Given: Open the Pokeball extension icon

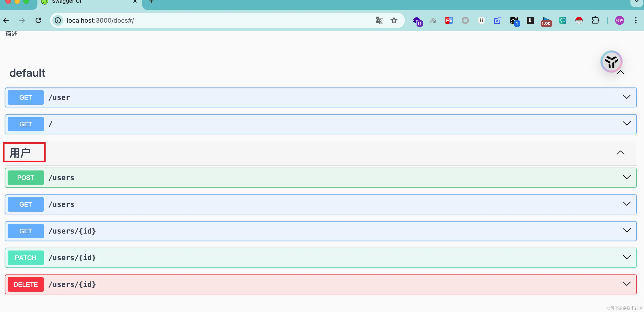Looking at the screenshot, I should click(579, 20).
